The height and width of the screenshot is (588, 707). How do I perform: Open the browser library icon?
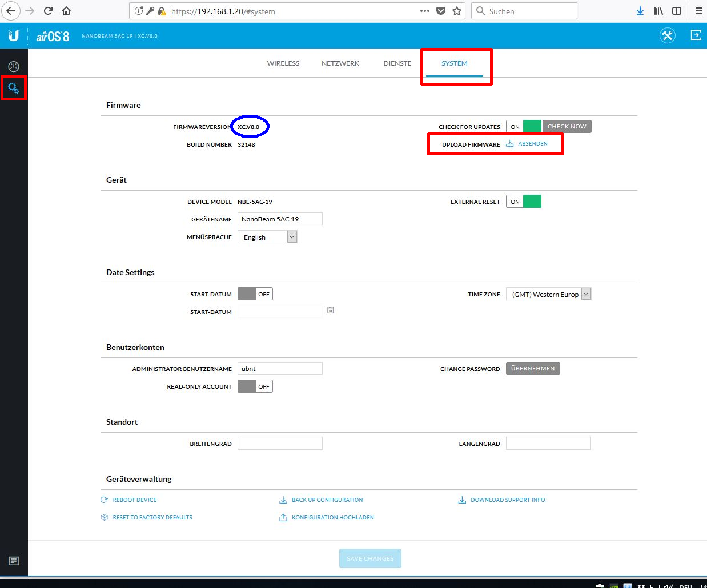[658, 11]
